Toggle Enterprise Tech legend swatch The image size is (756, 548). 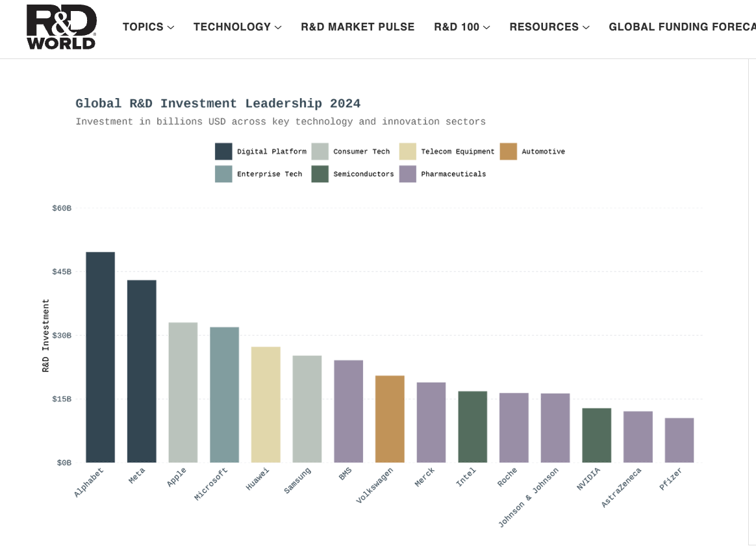pos(223,174)
